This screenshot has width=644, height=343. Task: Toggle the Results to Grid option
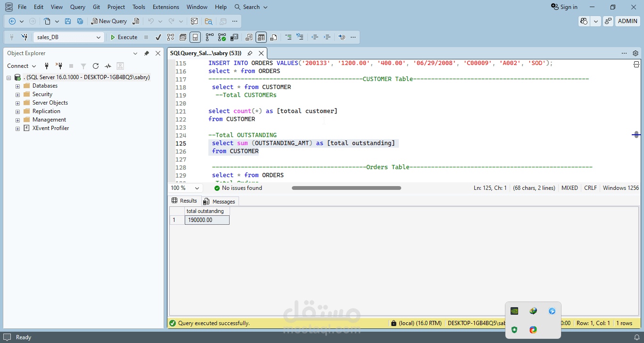pos(261,37)
